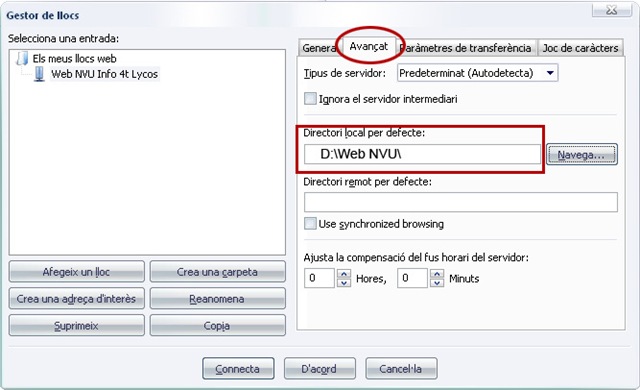
Task: Click the Crea una carpeta button
Action: (x=218, y=272)
